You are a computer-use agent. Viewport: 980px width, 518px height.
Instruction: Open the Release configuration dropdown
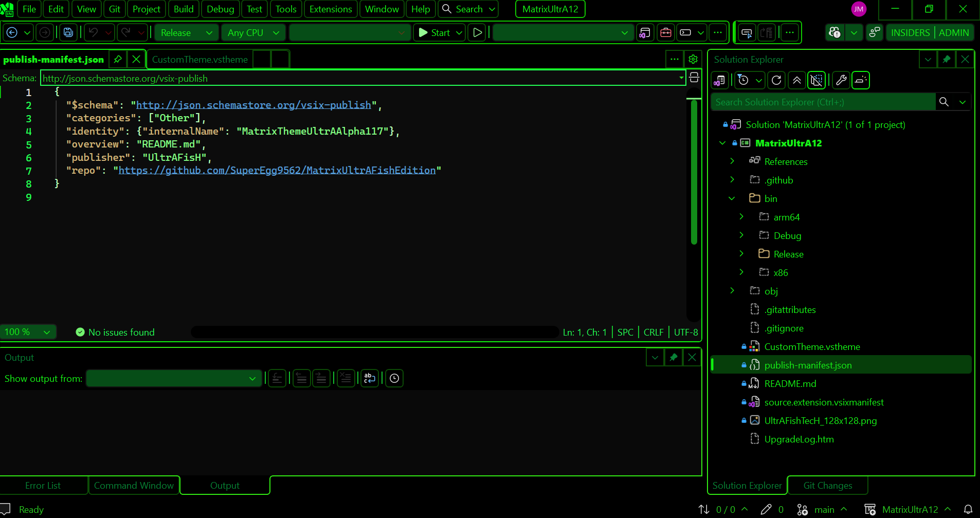186,32
